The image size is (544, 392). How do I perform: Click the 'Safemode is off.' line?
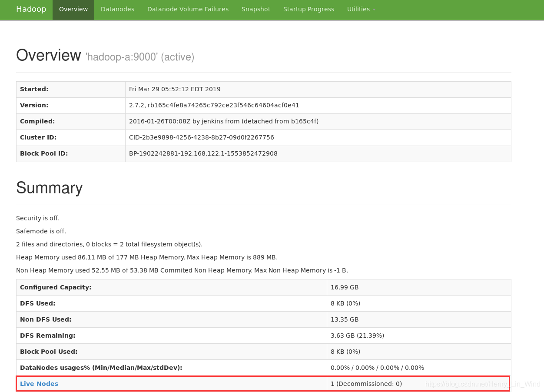[41, 231]
